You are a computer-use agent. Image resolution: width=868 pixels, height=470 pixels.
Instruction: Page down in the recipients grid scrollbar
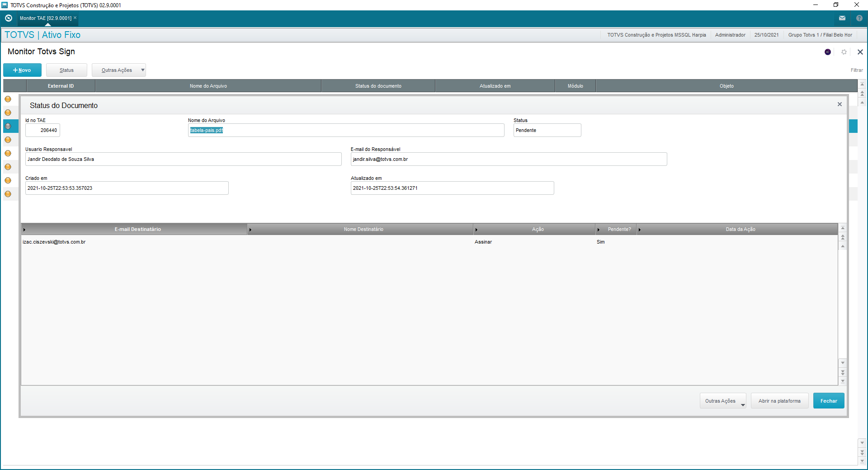(x=843, y=372)
